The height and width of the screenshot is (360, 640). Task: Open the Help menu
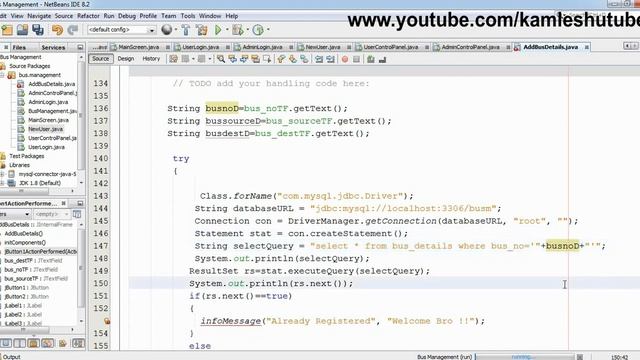pos(231,16)
